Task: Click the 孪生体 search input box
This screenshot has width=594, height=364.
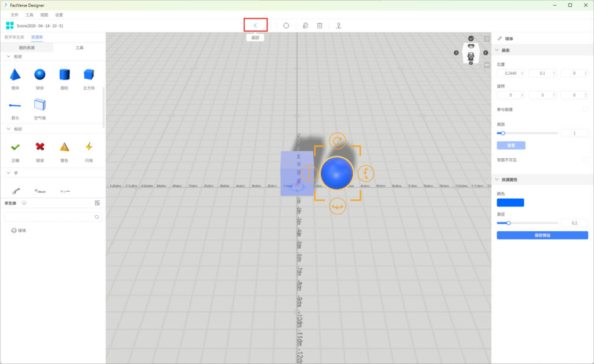Action: (x=53, y=217)
